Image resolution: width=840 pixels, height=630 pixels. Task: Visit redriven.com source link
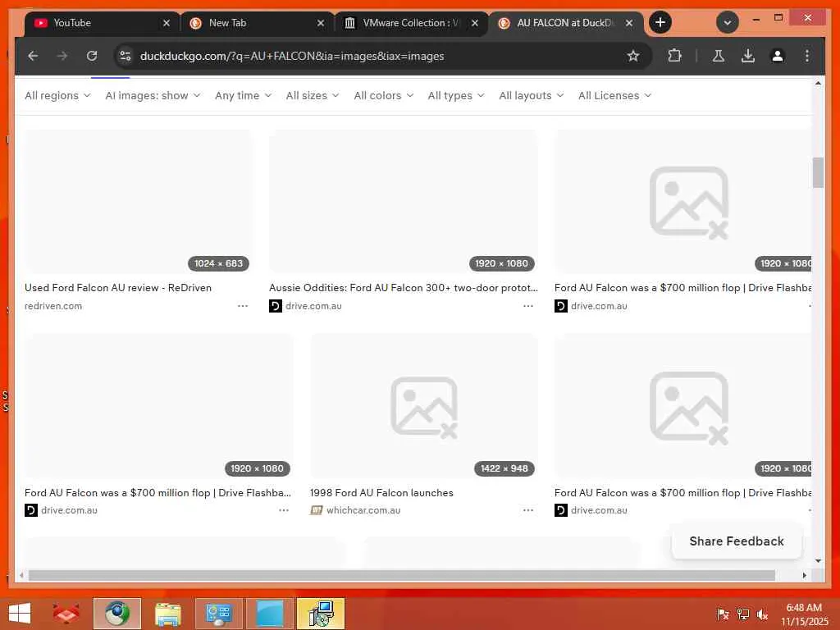tap(53, 306)
